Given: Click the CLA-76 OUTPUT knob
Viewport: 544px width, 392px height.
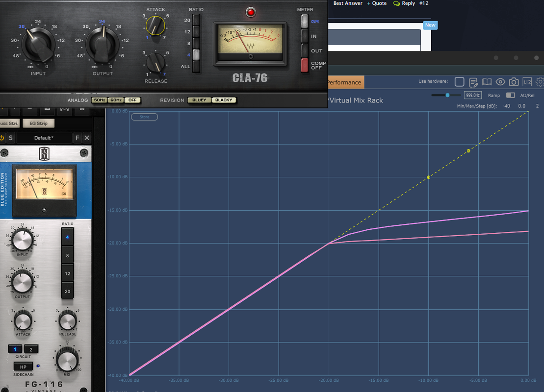Looking at the screenshot, I should tap(103, 45).
